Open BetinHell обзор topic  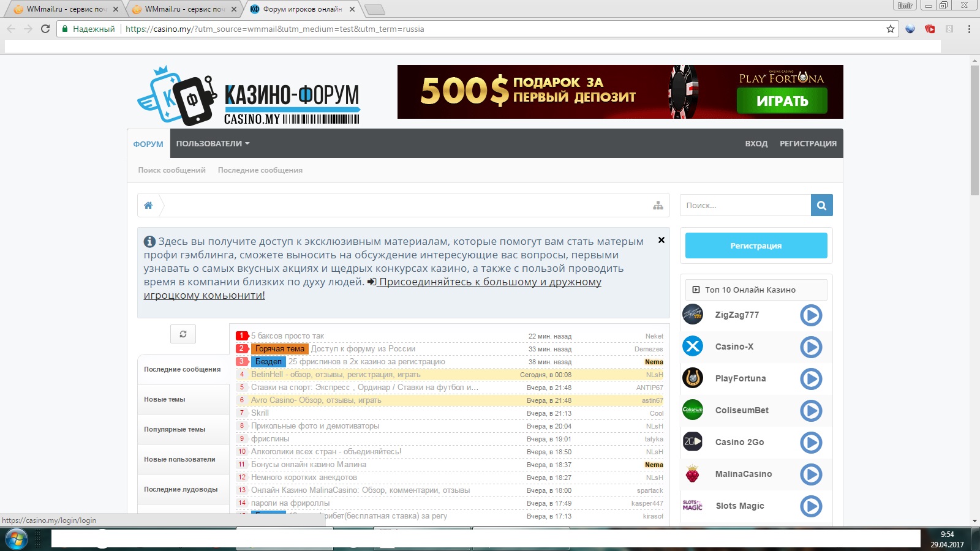[x=336, y=375]
